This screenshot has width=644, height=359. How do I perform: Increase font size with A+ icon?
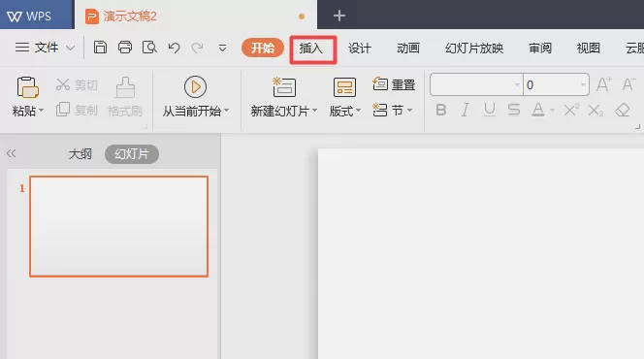[603, 84]
